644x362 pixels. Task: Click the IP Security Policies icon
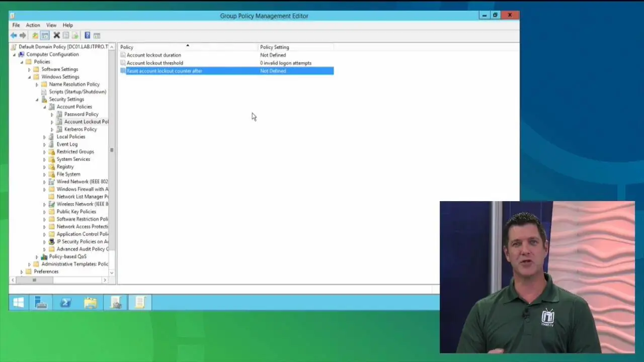click(x=51, y=241)
